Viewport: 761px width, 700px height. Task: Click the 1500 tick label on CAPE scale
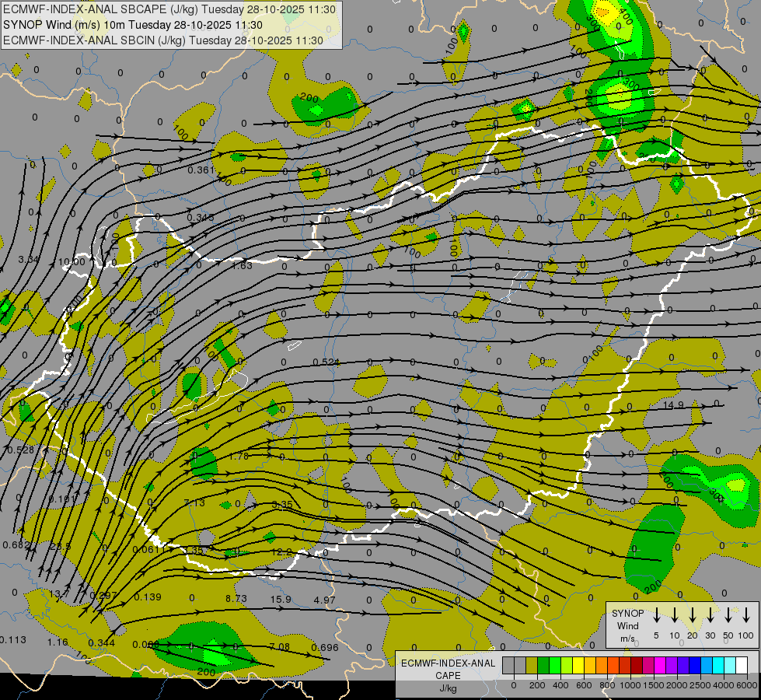click(x=653, y=685)
